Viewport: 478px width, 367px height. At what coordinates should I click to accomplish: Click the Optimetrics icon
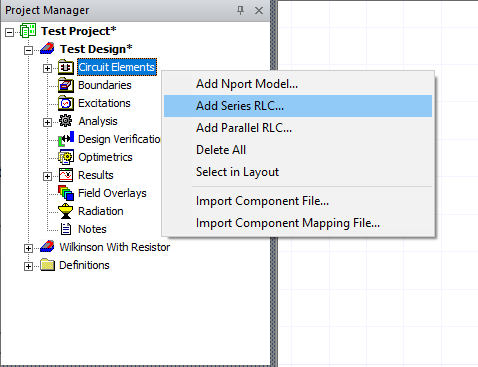click(66, 157)
